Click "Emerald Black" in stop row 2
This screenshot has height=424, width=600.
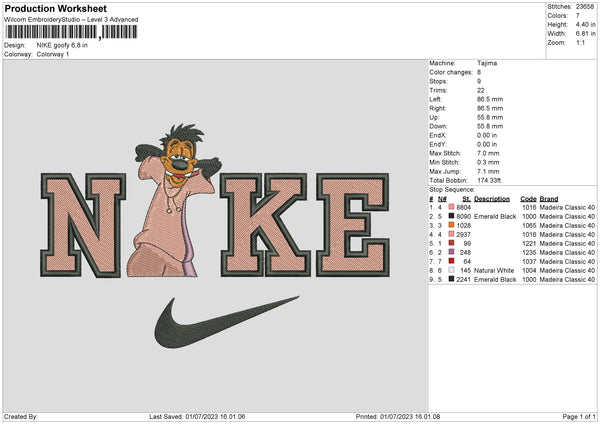495,217
